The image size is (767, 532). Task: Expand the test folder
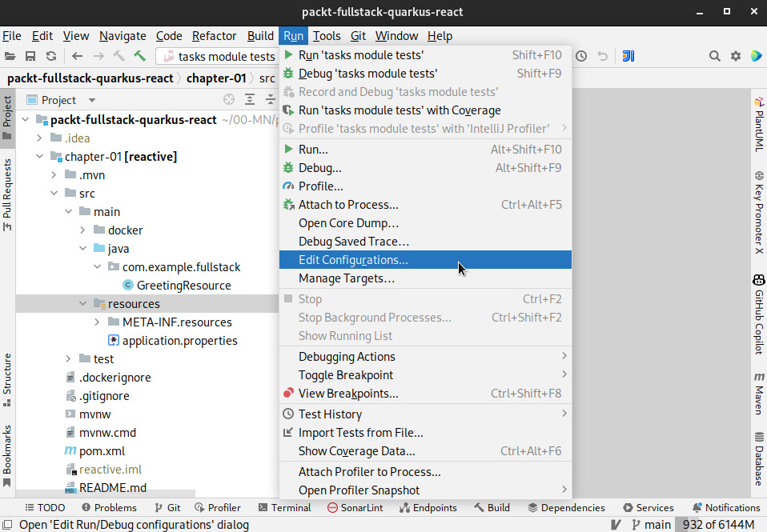click(x=68, y=358)
